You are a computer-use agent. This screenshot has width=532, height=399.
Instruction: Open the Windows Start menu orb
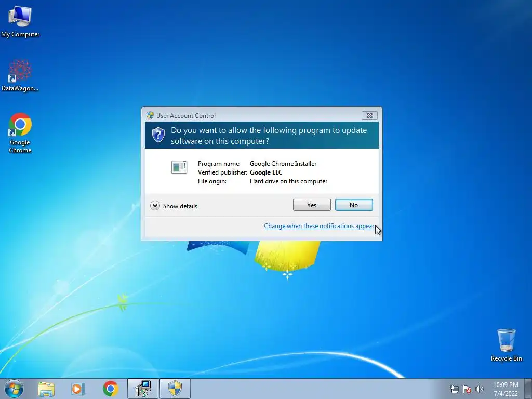[14, 389]
